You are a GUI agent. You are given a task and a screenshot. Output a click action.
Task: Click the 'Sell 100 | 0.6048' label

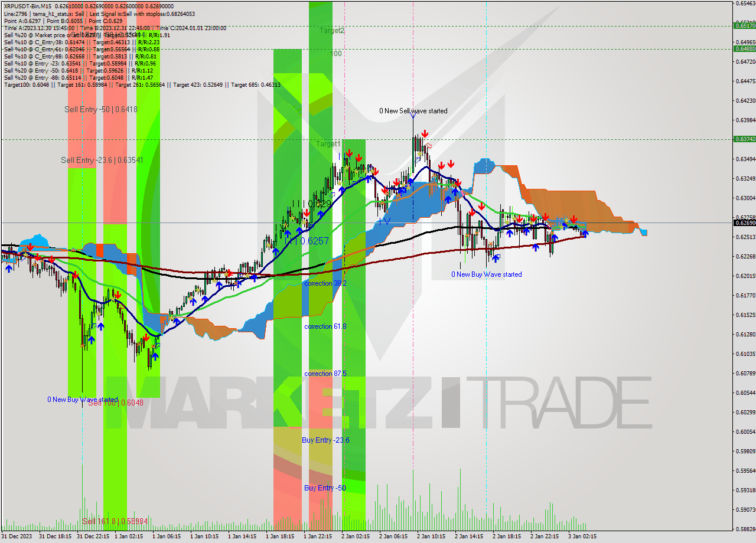pyautogui.click(x=116, y=403)
